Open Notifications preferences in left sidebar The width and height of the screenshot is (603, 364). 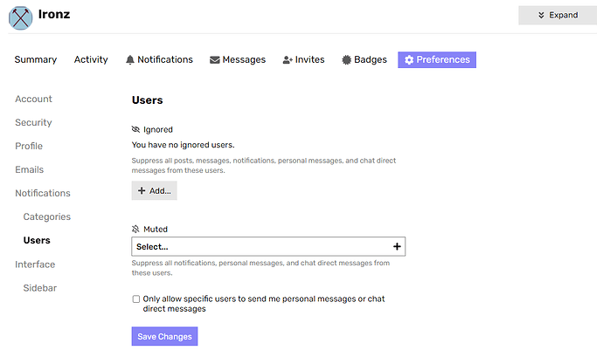coord(43,193)
